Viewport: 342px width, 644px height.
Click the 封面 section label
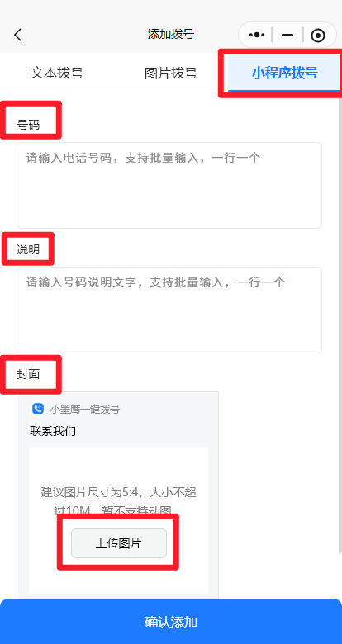click(x=28, y=374)
